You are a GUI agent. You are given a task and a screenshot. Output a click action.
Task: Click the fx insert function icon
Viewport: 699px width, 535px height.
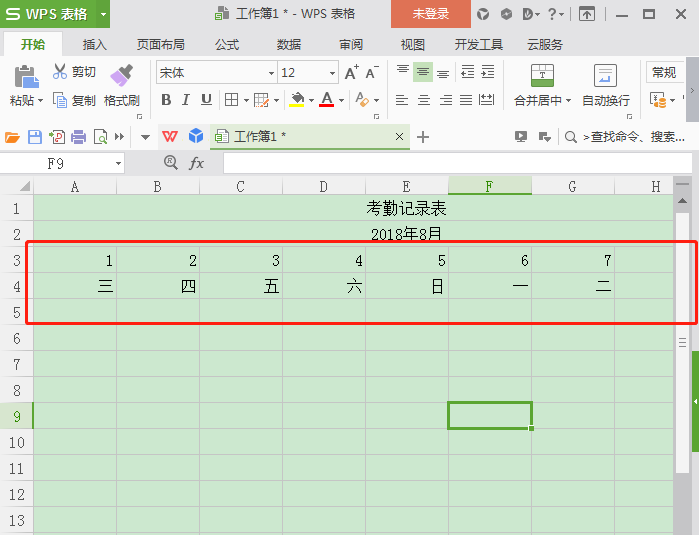tap(197, 163)
